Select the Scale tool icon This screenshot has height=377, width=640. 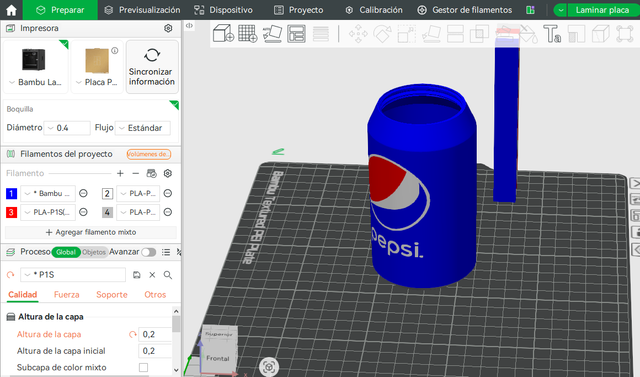pyautogui.click(x=407, y=33)
